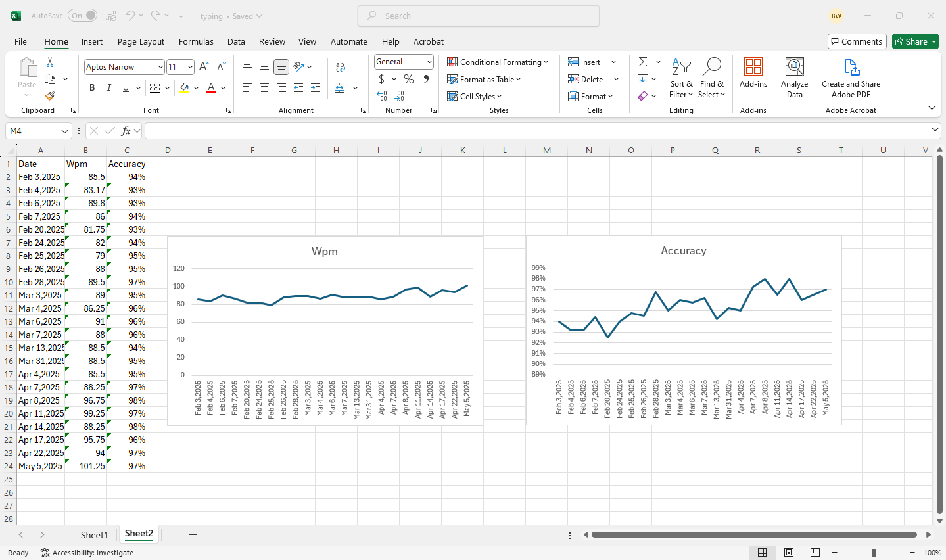Click Format in Cells group

pos(590,96)
